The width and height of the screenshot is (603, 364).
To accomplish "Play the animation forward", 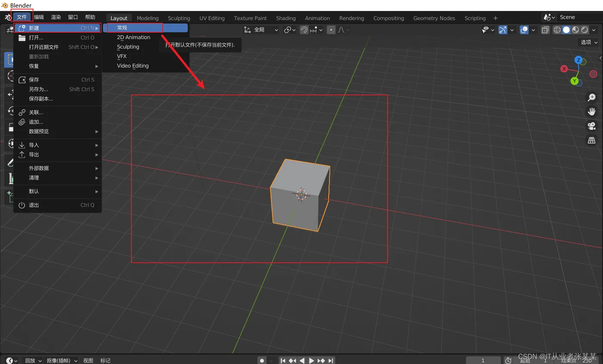I will [x=311, y=361].
